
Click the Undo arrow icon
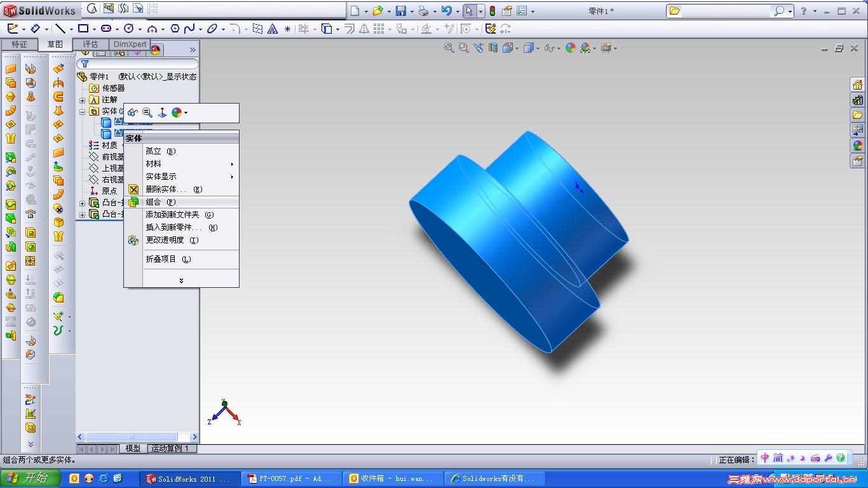click(446, 11)
